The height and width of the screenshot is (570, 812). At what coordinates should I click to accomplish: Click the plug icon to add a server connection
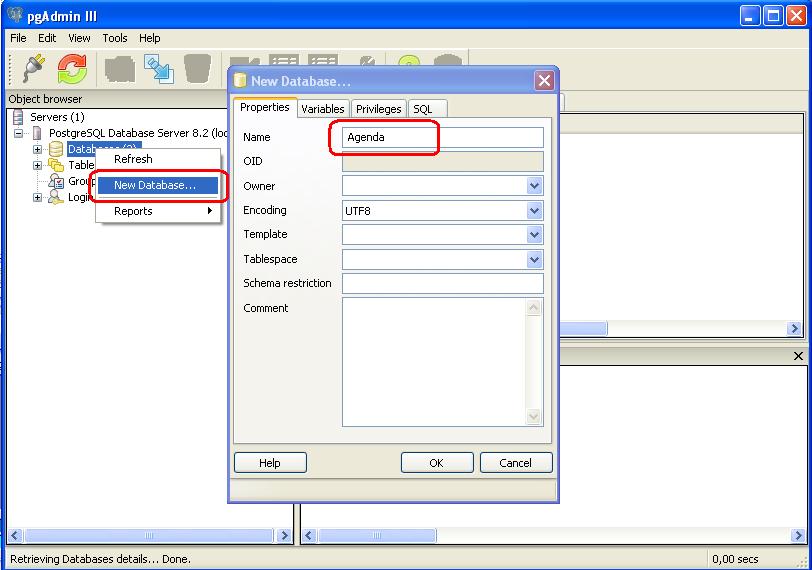tap(34, 69)
